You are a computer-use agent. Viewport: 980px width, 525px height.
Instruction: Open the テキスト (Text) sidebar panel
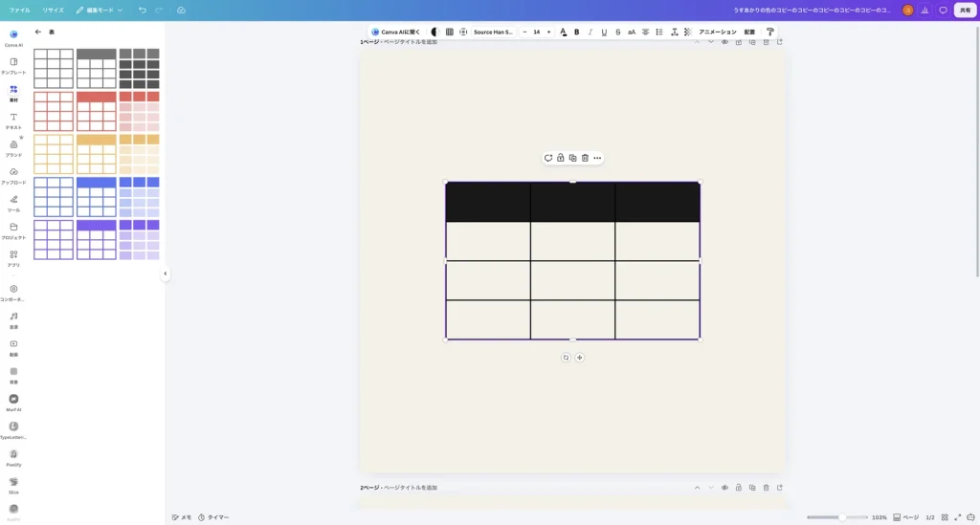(x=13, y=120)
